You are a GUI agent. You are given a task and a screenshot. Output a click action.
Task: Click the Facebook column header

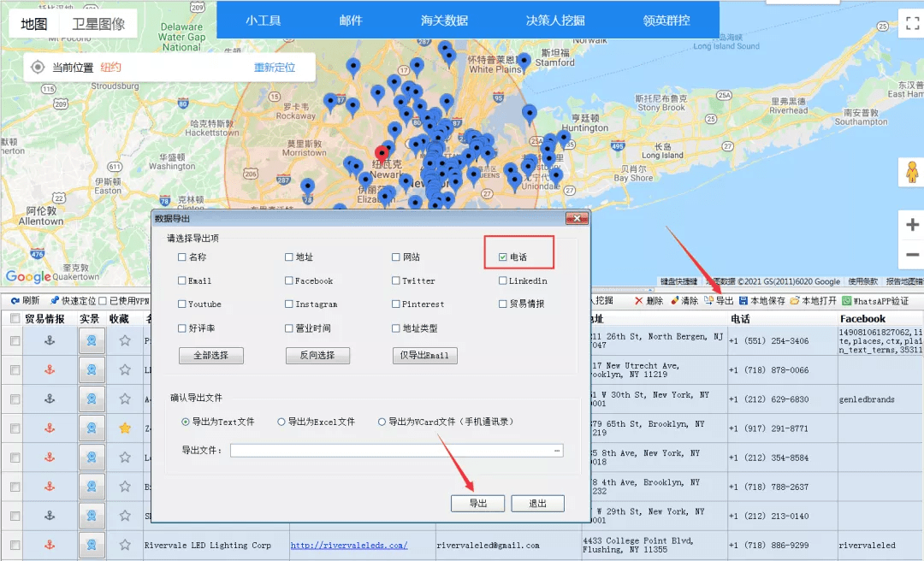(x=862, y=319)
